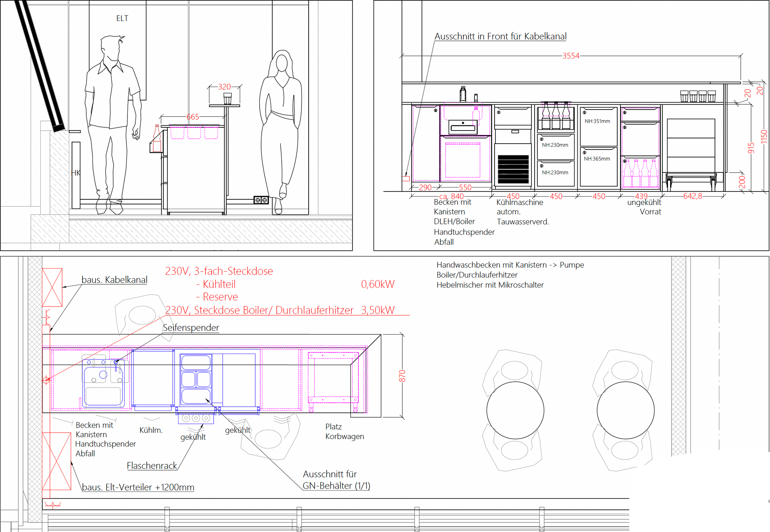Click the 'NH:351mm' drawer label

[597, 121]
